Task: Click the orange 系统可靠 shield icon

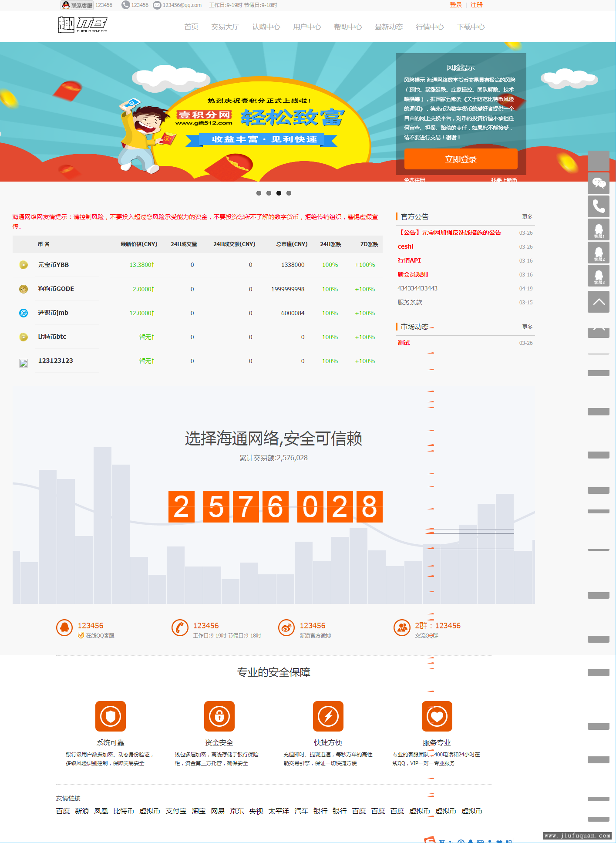Action: [111, 716]
